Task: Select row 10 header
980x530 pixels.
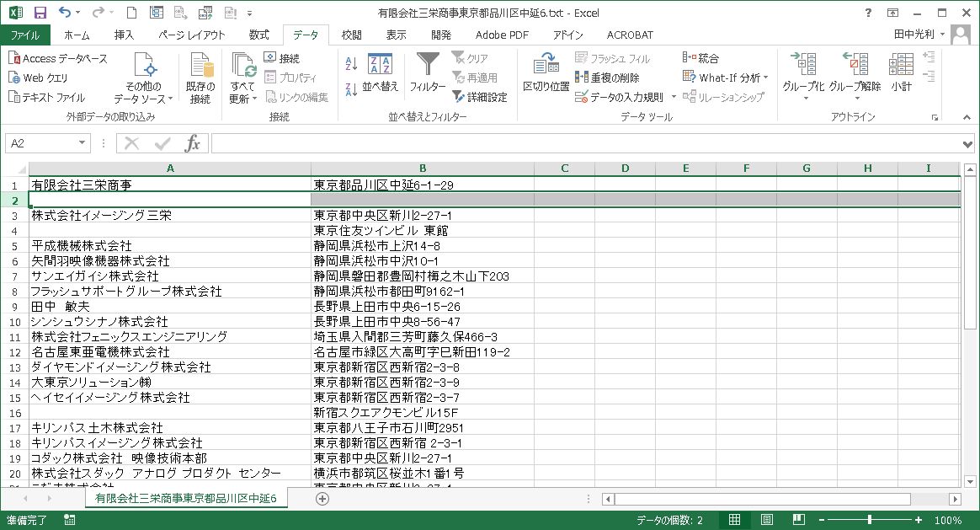Action: pos(14,322)
